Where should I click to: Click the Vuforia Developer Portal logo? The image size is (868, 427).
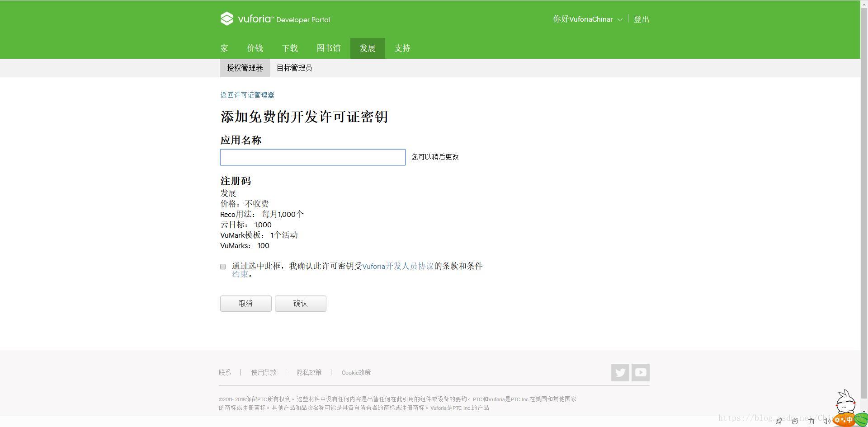coord(275,19)
